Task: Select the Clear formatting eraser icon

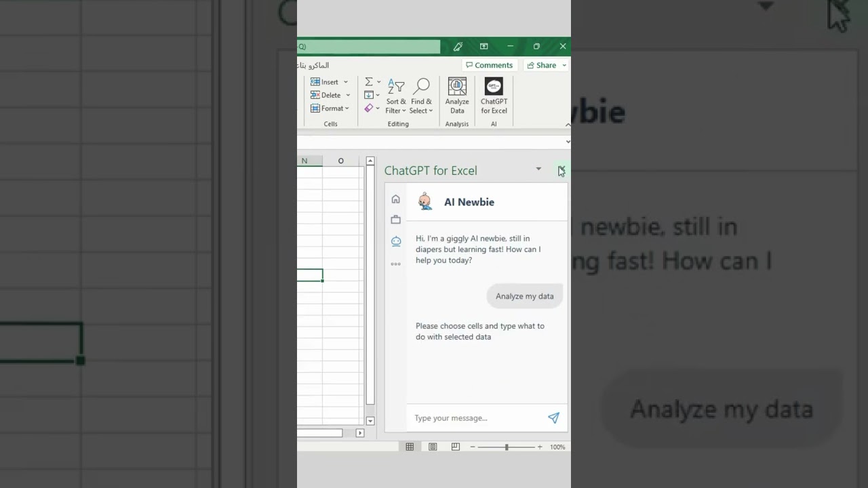Action: click(x=368, y=108)
